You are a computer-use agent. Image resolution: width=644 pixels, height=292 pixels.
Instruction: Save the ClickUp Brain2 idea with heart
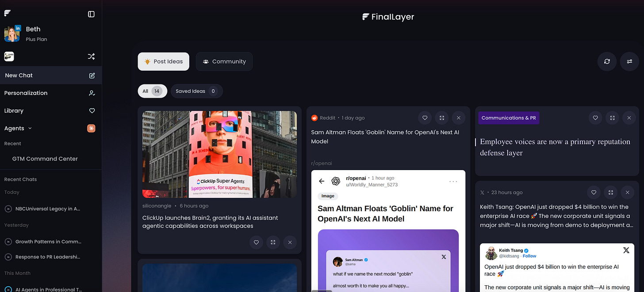[x=256, y=242]
